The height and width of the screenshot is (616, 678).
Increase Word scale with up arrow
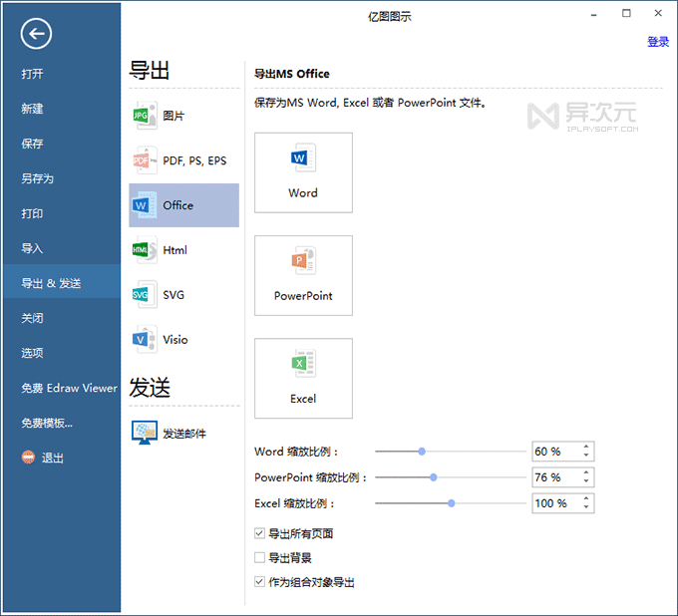pos(586,447)
